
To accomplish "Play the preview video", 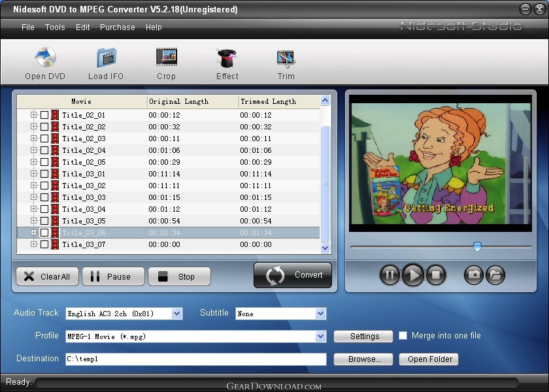I will tap(413, 275).
